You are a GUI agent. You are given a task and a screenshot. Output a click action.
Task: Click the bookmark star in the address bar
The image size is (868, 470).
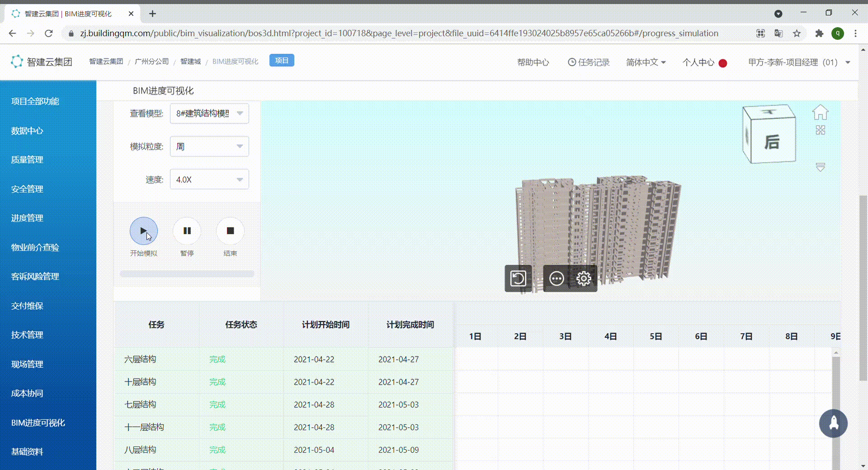(x=797, y=33)
